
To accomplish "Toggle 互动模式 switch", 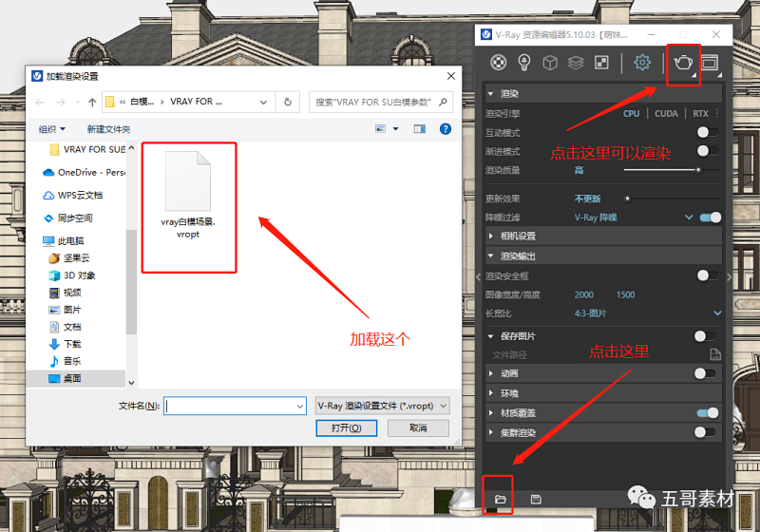I will pos(707,132).
